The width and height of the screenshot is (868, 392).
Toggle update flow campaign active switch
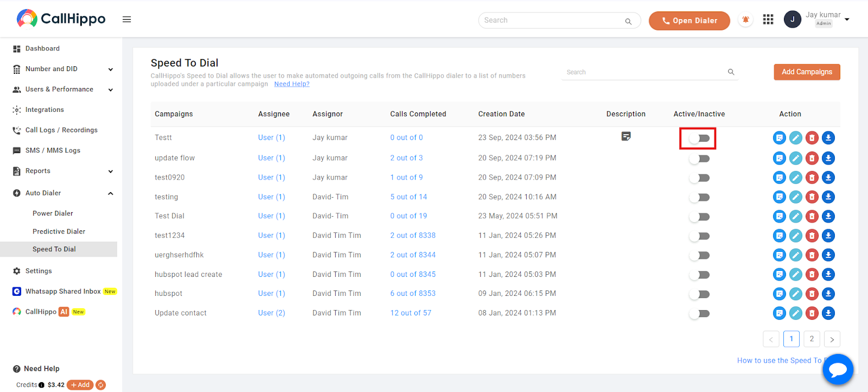pos(699,159)
